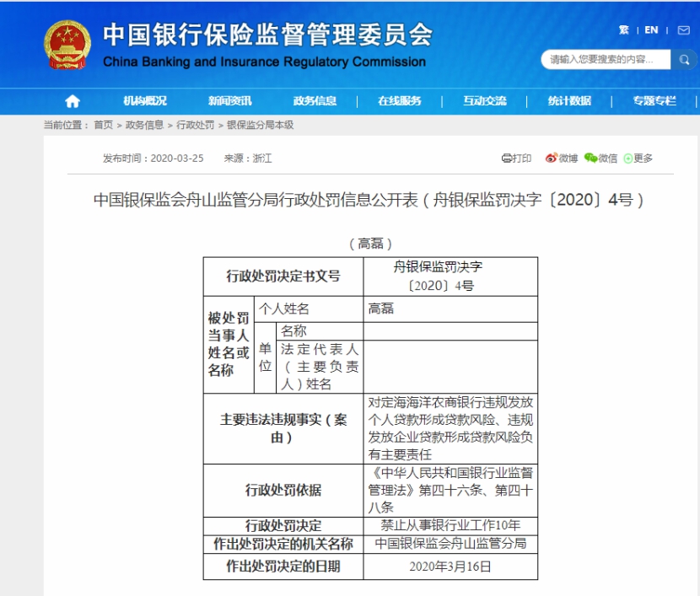Switch language to EN

(x=652, y=30)
